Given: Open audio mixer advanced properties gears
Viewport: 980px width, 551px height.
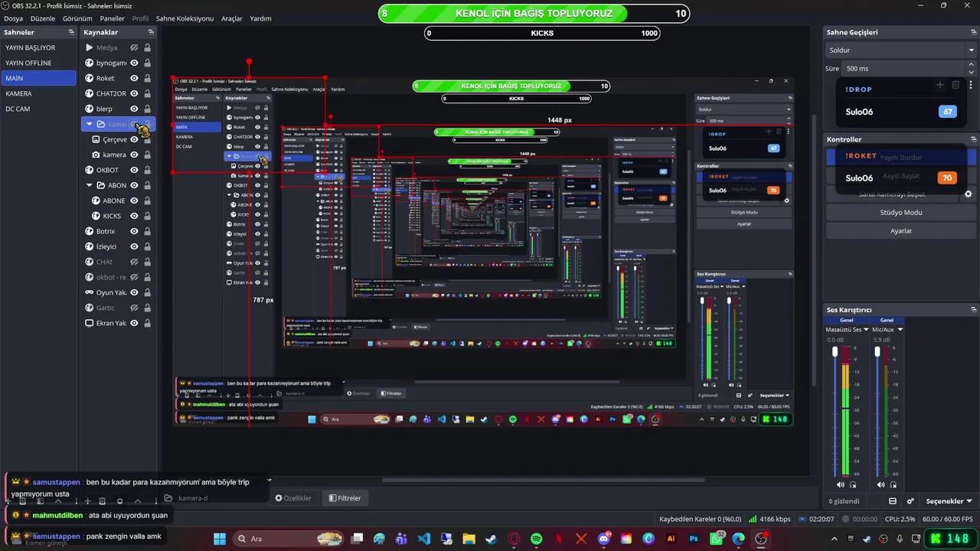Looking at the screenshot, I should tap(910, 501).
